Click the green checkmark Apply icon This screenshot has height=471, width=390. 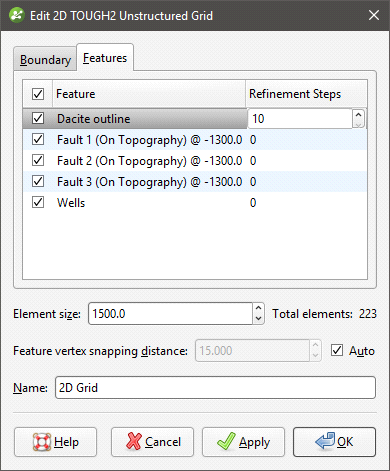pyautogui.click(x=226, y=442)
